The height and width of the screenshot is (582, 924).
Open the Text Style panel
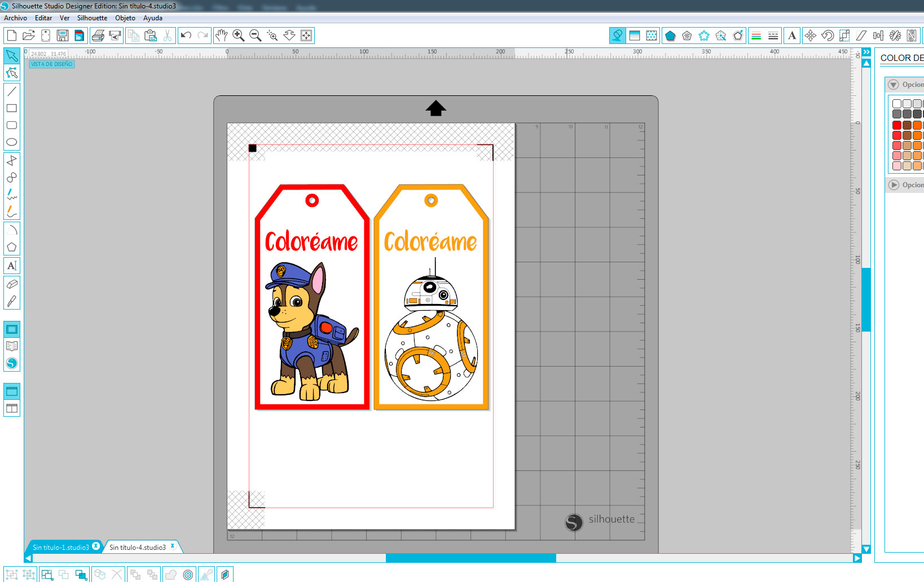792,36
